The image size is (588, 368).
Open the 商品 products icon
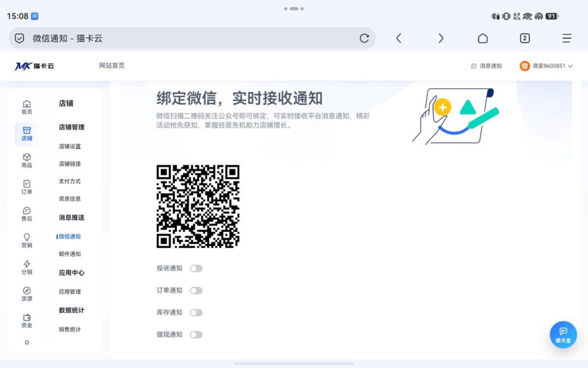[x=26, y=157]
